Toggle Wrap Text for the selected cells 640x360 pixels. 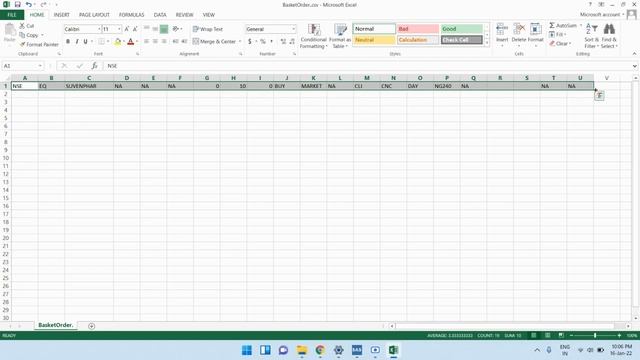click(208, 29)
